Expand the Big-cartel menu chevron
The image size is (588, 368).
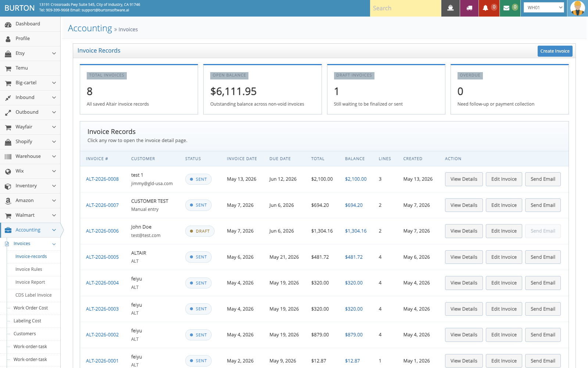[54, 83]
